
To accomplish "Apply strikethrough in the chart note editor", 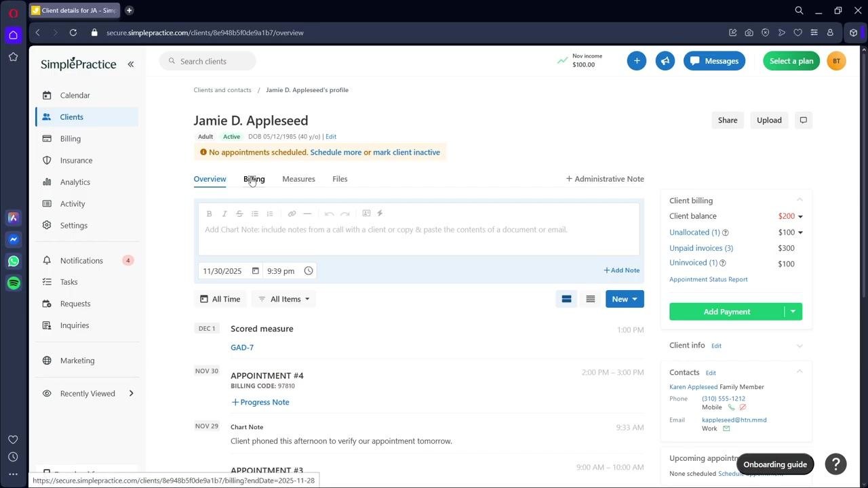I will [239, 213].
